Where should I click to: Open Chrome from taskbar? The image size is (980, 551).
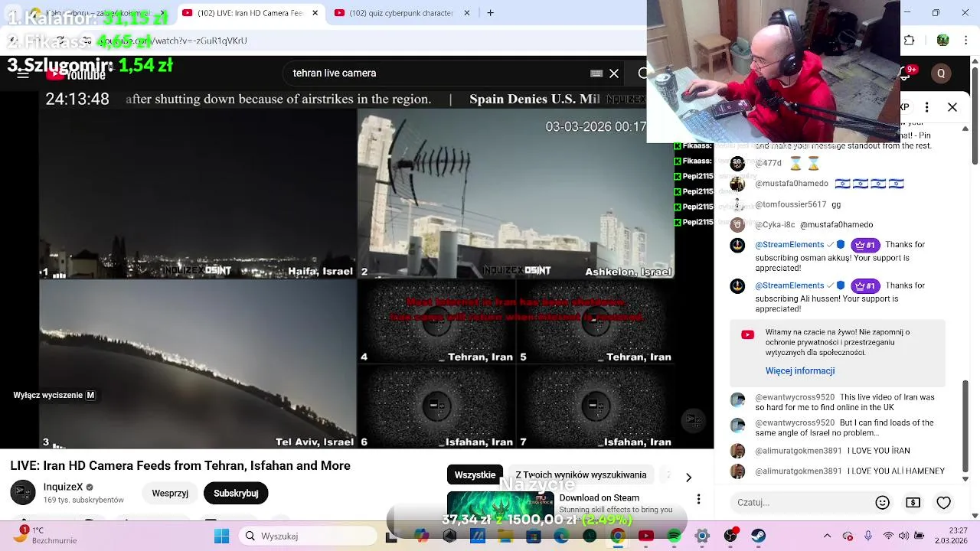[x=617, y=536]
